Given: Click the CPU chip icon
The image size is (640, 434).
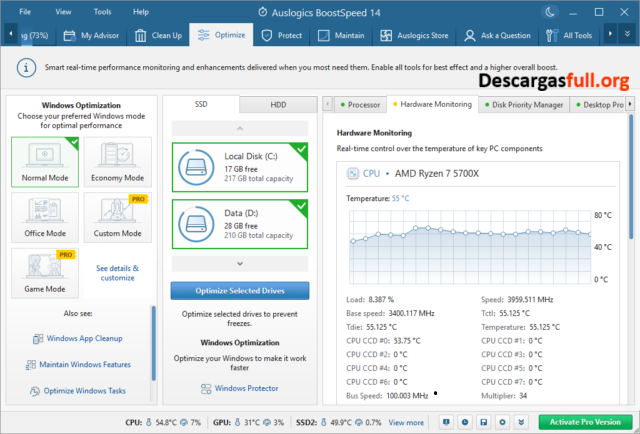Looking at the screenshot, I should [x=352, y=174].
